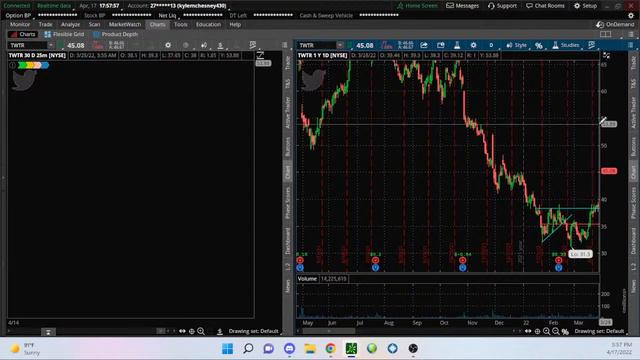This screenshot has width=640, height=360.
Task: Click the left chart TWTR symbol field
Action: point(27,45)
